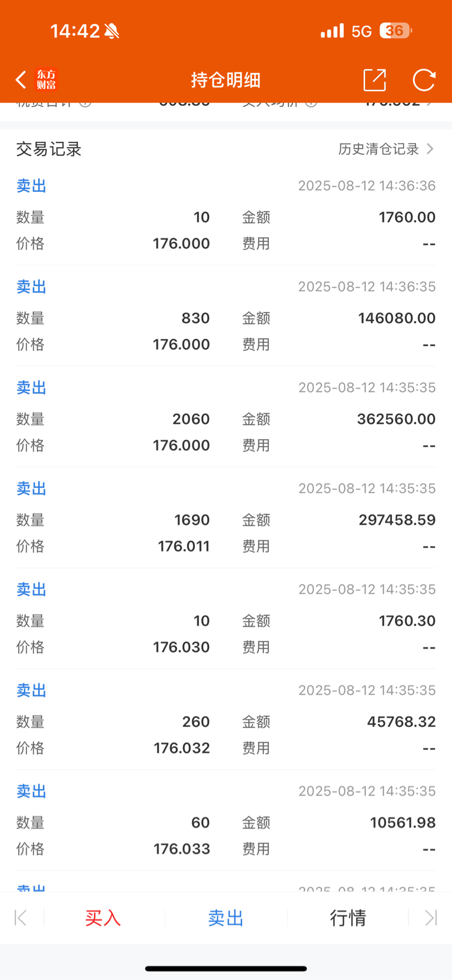Tap the back arrow icon

click(x=21, y=79)
